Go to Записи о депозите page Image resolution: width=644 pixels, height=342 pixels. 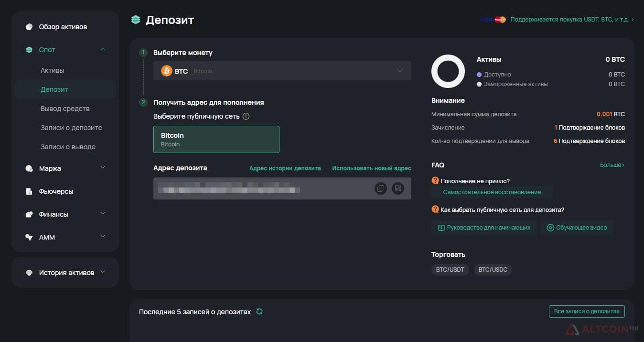point(71,128)
